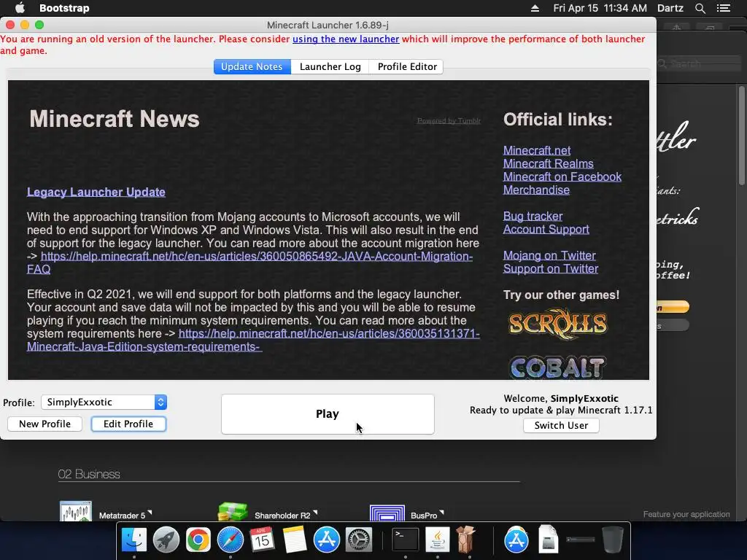Click the Cobalt game logo
The image size is (747, 560).
[x=557, y=367]
